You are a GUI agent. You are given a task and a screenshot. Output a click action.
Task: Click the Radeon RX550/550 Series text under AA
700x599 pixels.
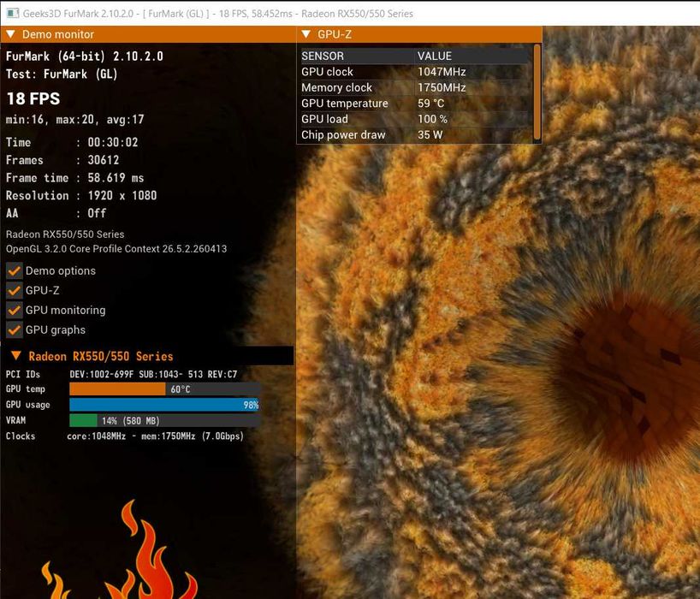click(65, 234)
